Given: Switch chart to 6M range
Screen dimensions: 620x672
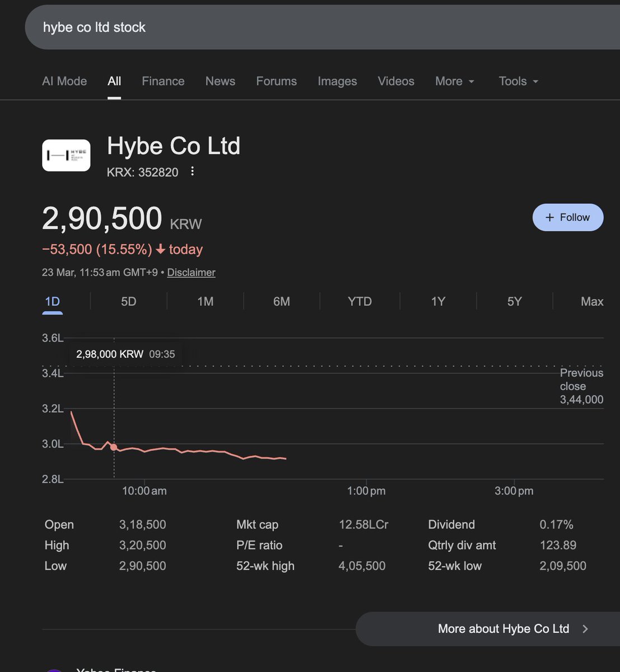Looking at the screenshot, I should point(281,301).
